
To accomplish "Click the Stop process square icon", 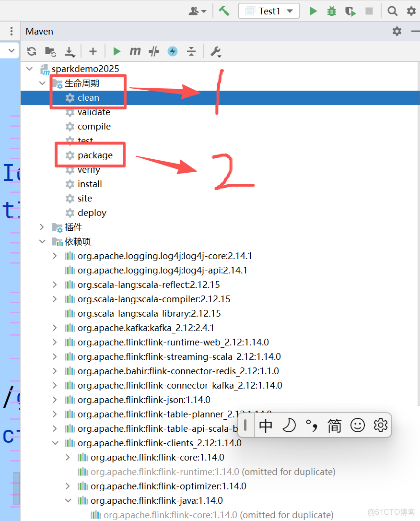I will [369, 11].
